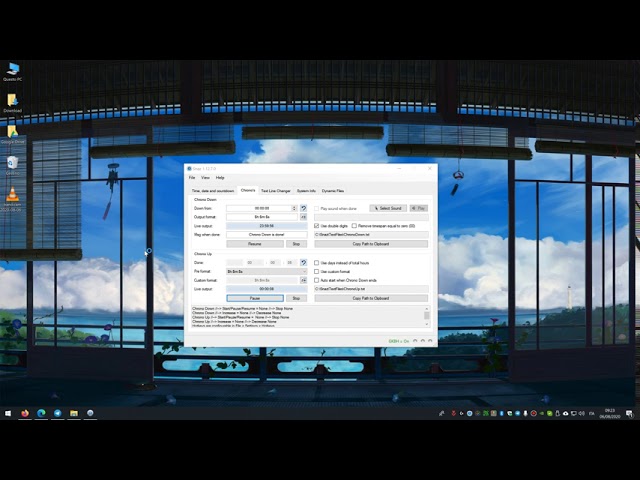Open the File menu
This screenshot has width=640, height=480.
[x=192, y=177]
